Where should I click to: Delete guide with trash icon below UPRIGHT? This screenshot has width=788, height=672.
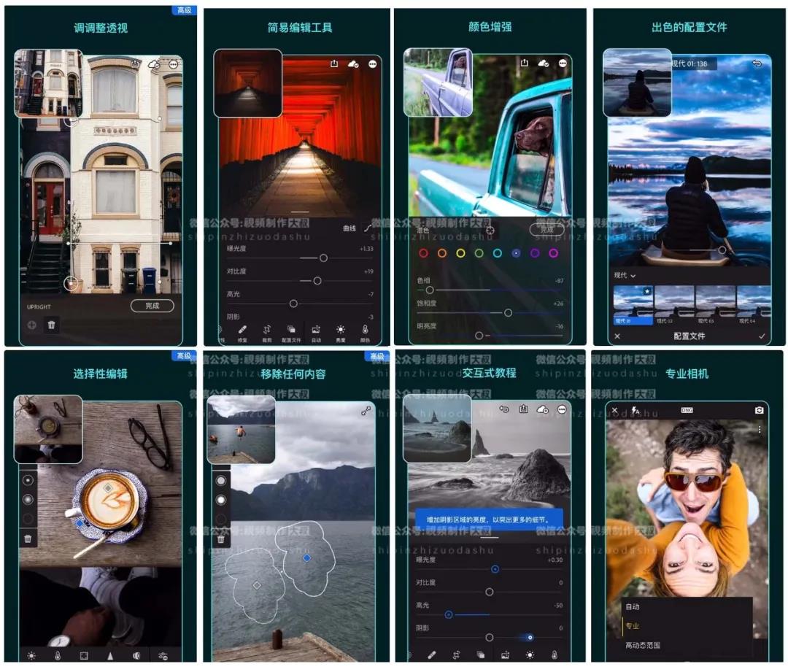51,325
